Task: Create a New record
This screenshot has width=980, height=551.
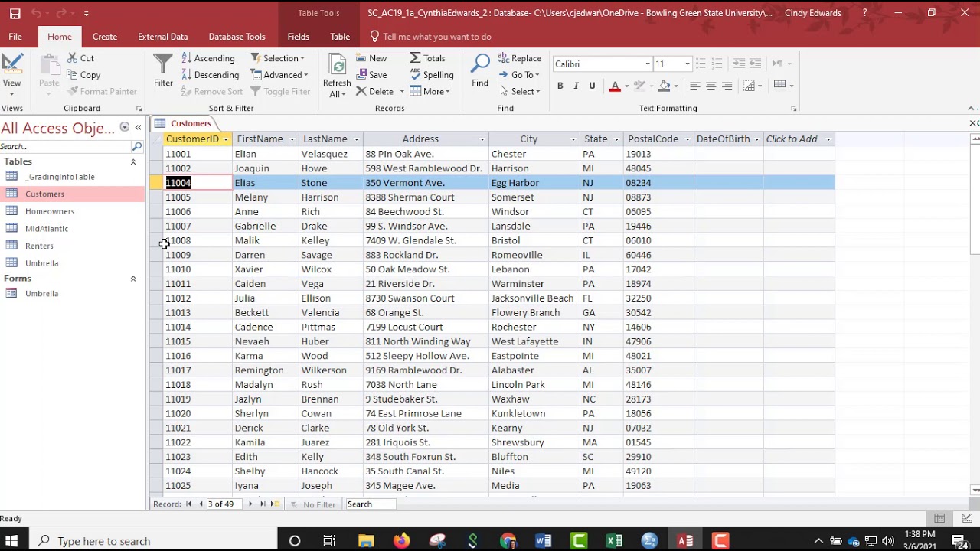Action: (x=371, y=58)
